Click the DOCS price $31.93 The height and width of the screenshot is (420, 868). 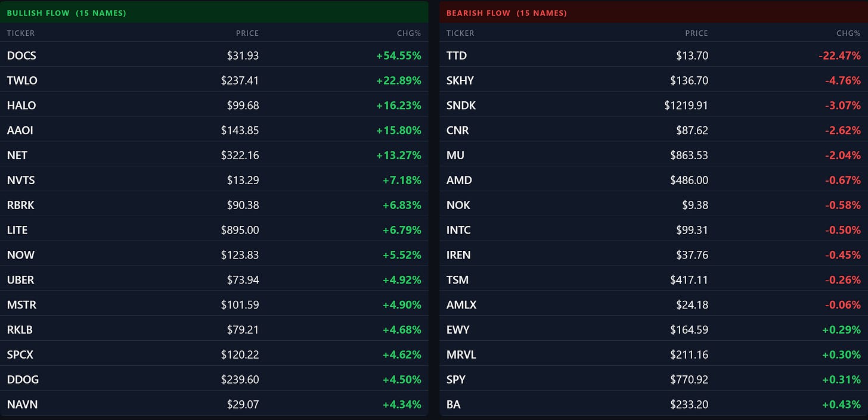pyautogui.click(x=243, y=55)
